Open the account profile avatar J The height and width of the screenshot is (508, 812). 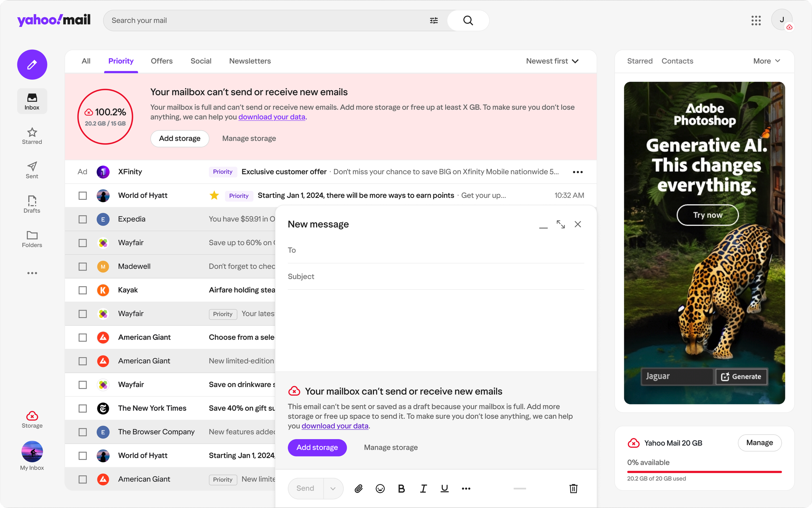coord(782,20)
